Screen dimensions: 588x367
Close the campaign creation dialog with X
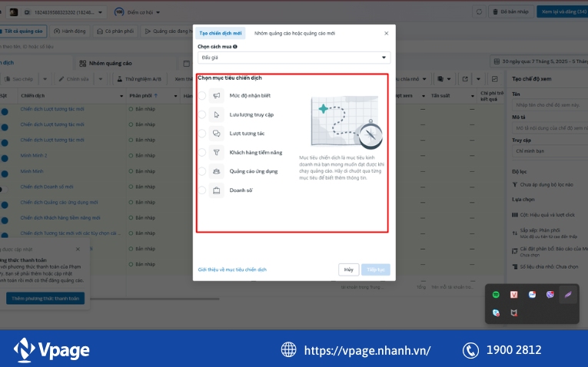[x=387, y=33]
